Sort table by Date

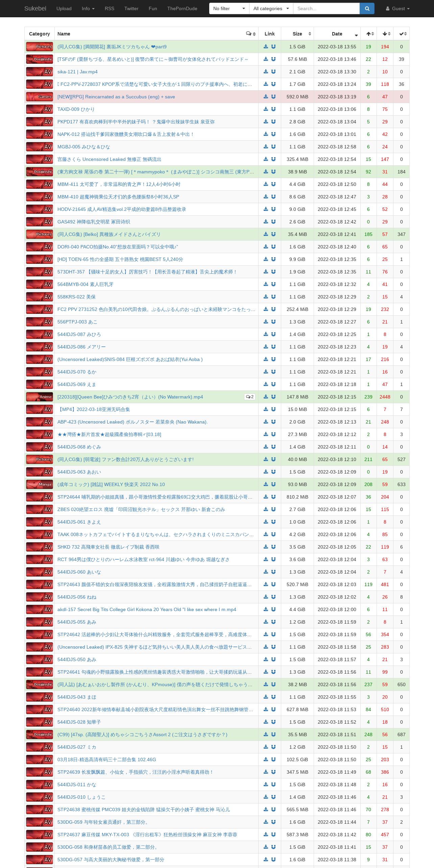point(337,34)
